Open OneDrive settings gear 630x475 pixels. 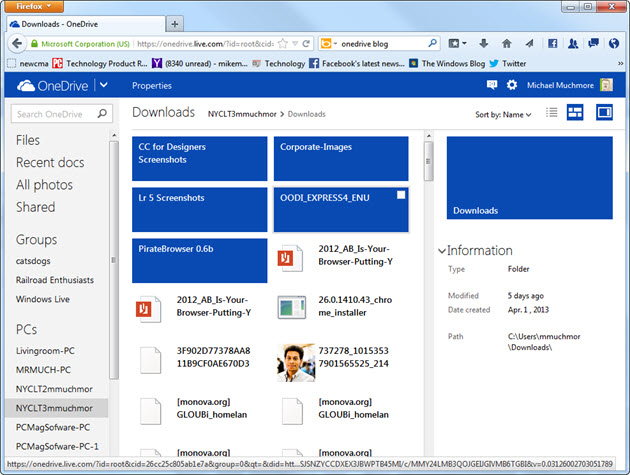(x=511, y=85)
